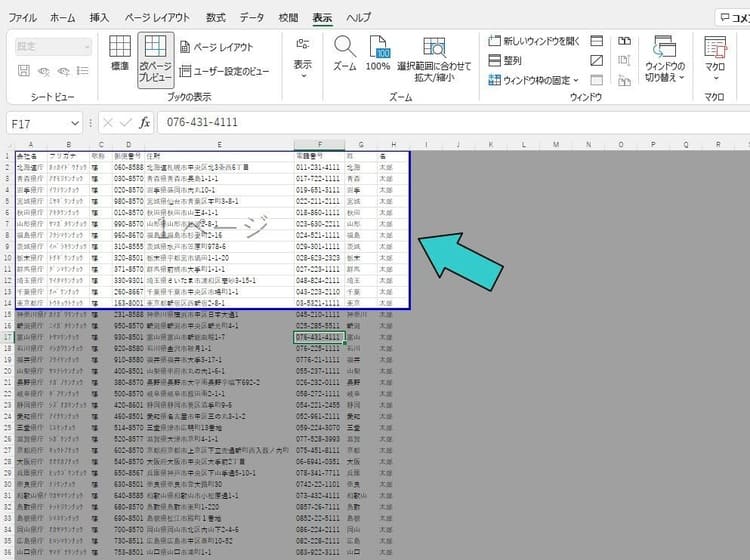Expand the Name Box dropdown arrow
The image size is (750, 560).
(x=75, y=124)
